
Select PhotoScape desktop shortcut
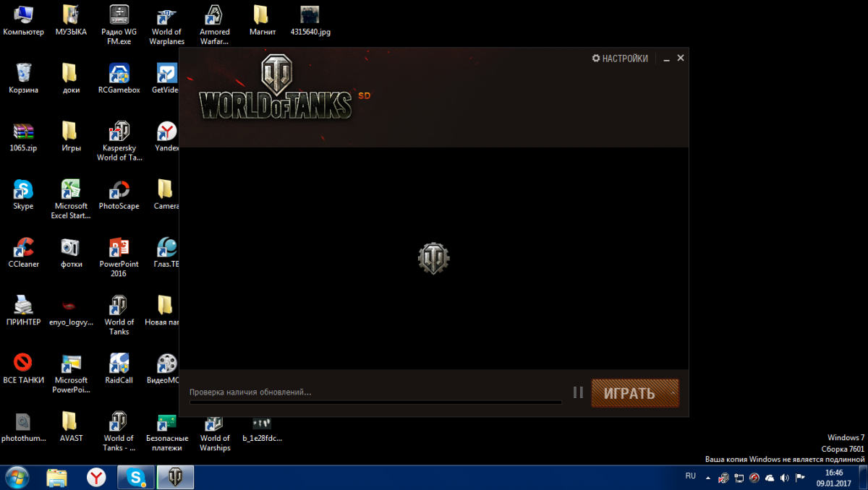[x=119, y=194]
